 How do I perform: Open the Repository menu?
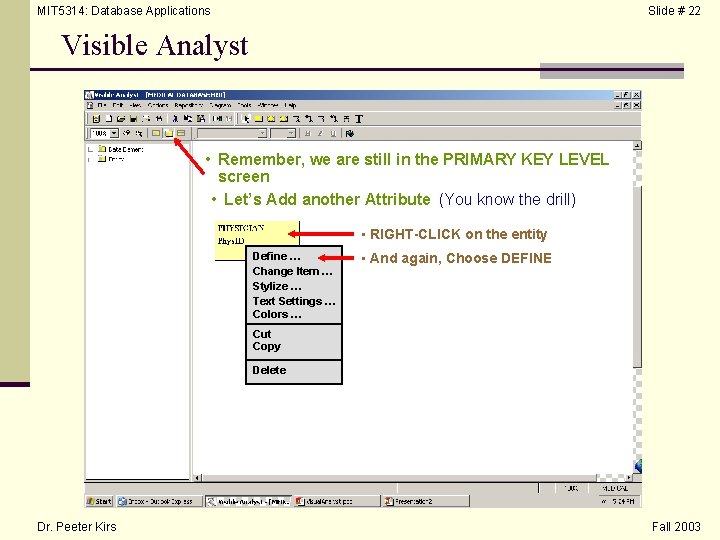tap(188, 105)
